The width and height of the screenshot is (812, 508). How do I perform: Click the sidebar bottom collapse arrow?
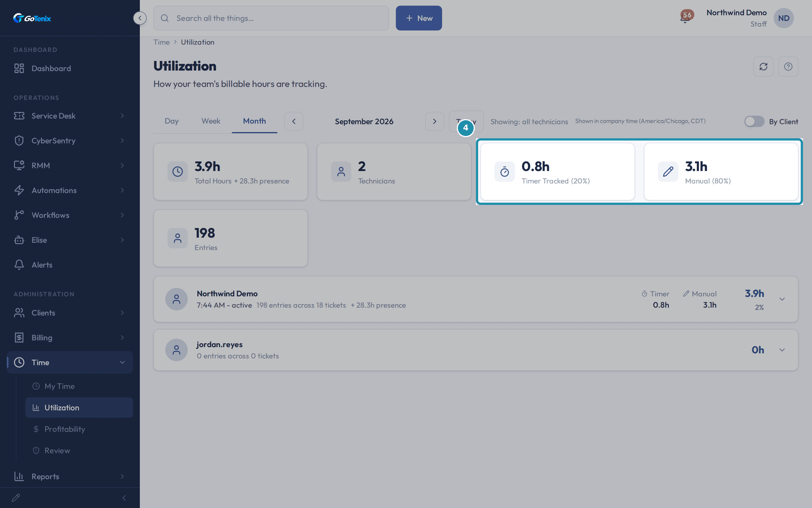point(124,498)
